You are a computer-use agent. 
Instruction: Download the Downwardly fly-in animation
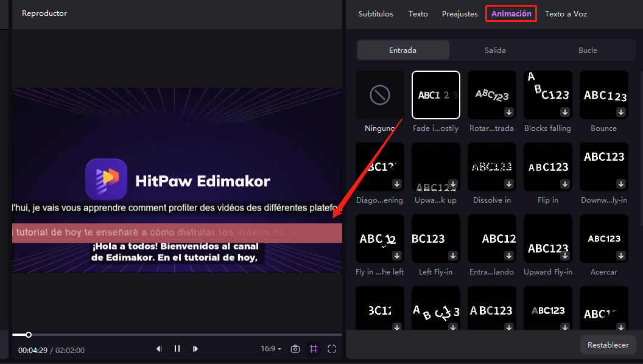point(621,184)
